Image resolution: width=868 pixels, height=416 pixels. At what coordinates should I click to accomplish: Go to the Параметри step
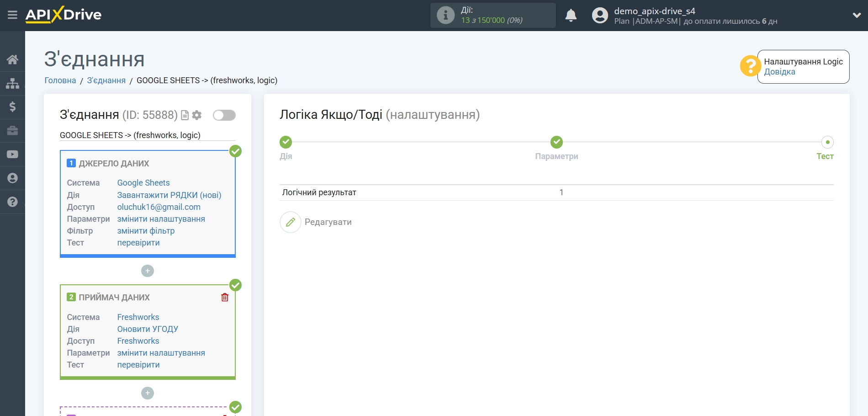556,142
